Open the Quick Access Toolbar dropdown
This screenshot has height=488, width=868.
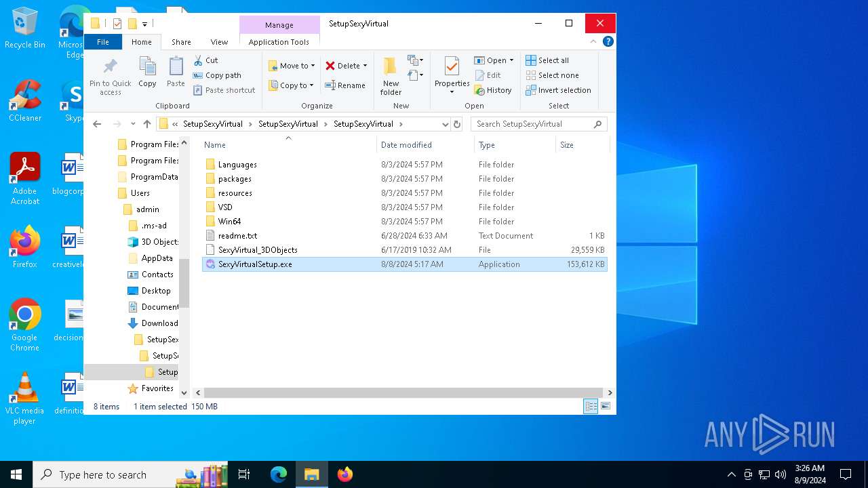[x=144, y=24]
